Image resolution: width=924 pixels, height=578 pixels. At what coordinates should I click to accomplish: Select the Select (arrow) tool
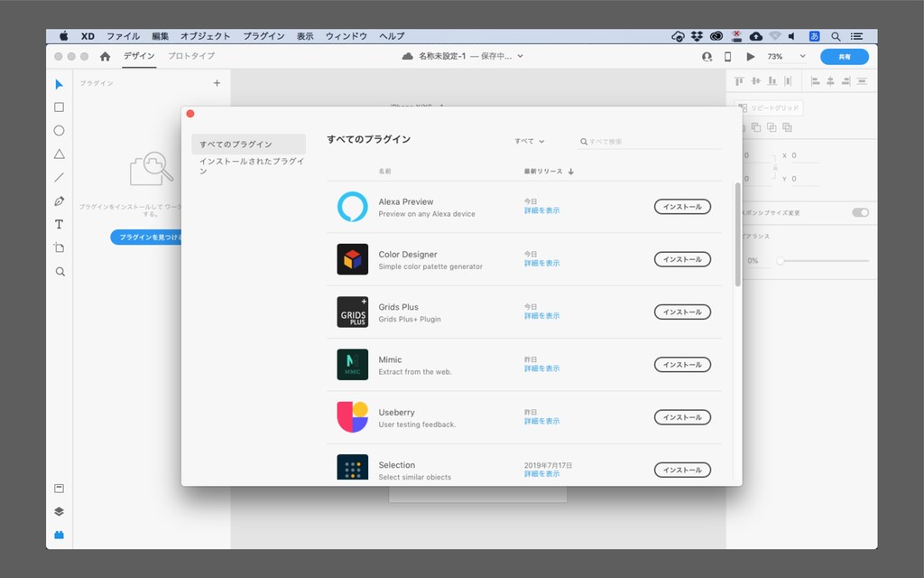click(59, 84)
